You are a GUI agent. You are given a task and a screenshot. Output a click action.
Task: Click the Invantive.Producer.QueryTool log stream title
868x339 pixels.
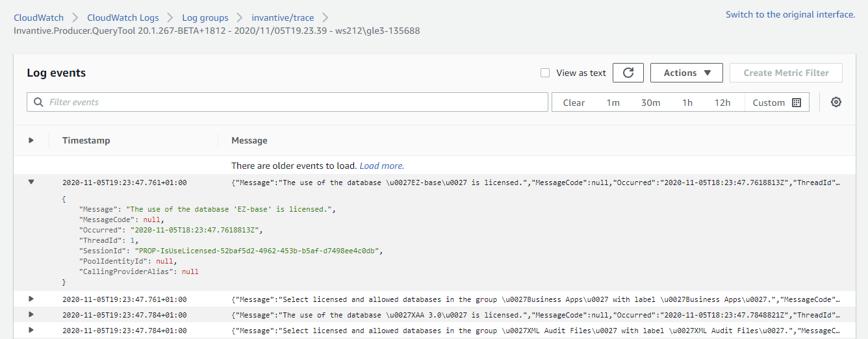point(216,31)
